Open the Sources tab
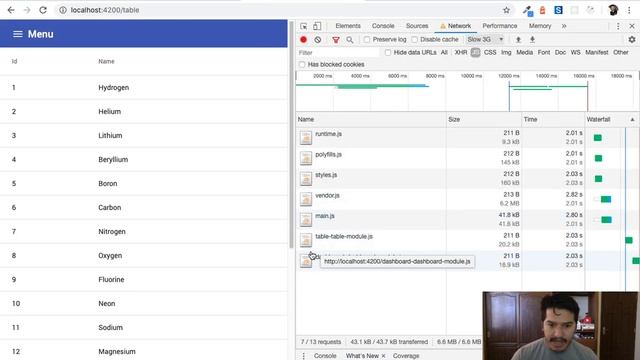This screenshot has width=640, height=360. (x=417, y=26)
